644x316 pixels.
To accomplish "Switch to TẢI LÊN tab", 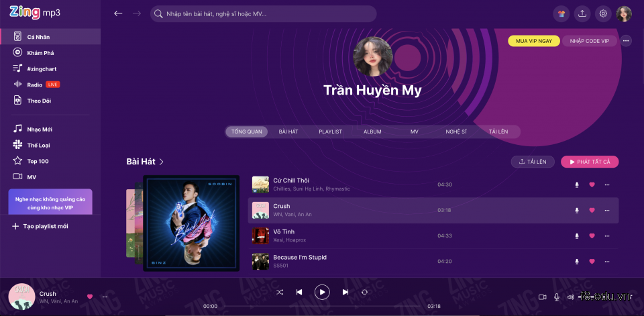I will 498,132.
